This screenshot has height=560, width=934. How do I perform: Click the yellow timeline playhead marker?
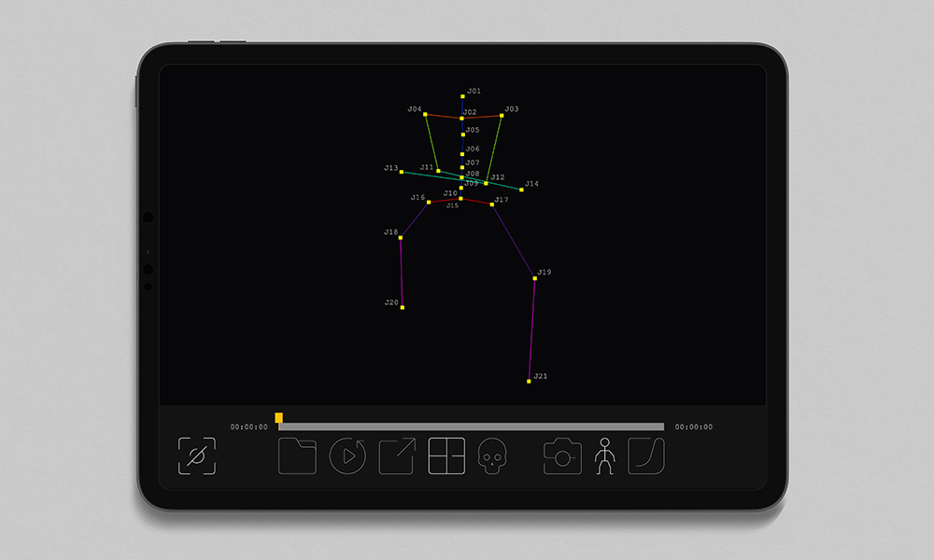point(278,418)
